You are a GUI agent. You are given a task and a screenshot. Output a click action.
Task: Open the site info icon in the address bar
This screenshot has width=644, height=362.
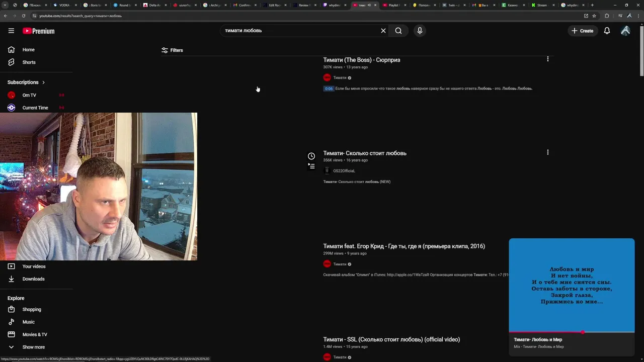[x=34, y=16]
